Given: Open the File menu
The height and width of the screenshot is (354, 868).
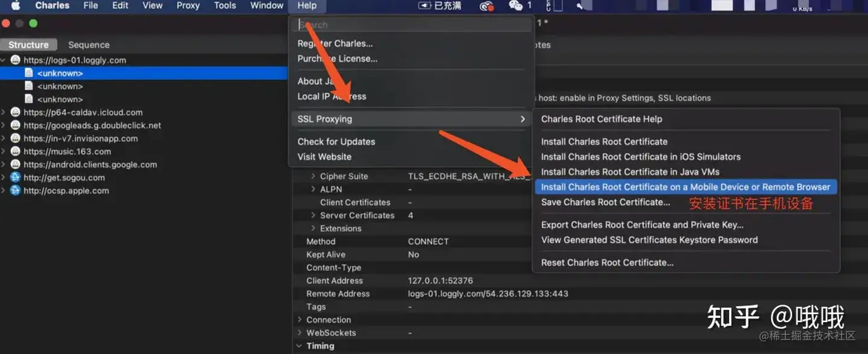Looking at the screenshot, I should pyautogui.click(x=90, y=5).
